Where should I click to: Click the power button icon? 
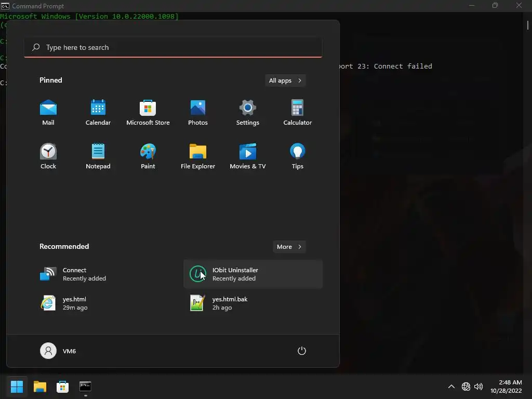[302, 351]
